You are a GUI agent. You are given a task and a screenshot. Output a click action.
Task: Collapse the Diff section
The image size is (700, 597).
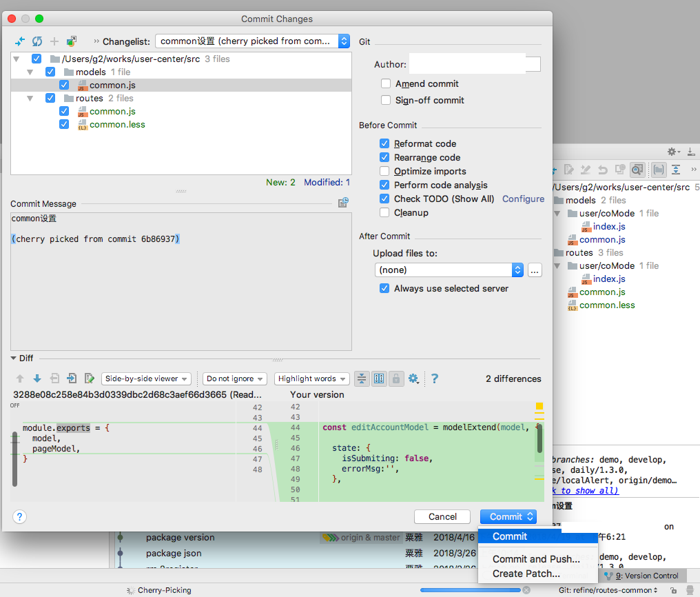point(13,358)
